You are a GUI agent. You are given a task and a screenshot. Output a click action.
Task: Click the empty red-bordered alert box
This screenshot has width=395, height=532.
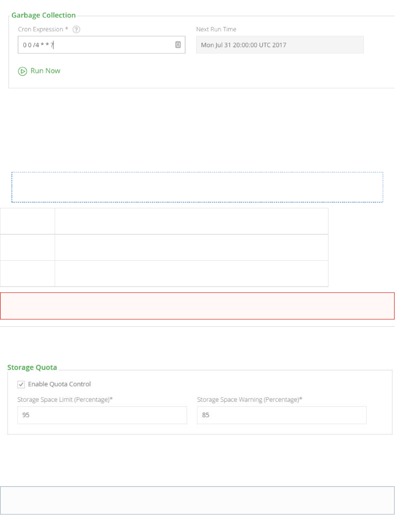point(197,306)
